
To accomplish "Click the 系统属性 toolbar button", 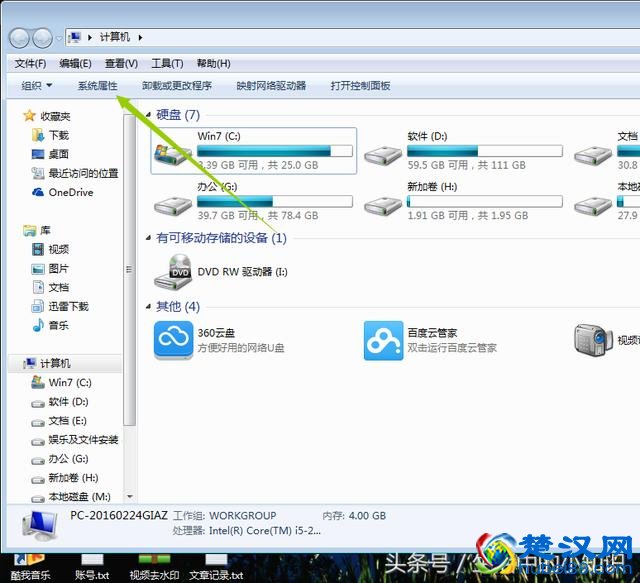I will 97,86.
